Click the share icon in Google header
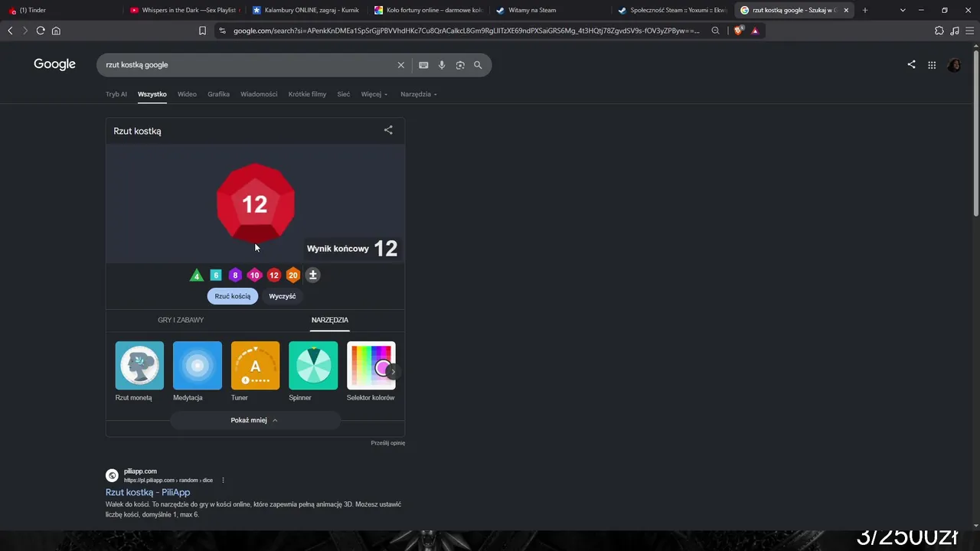The image size is (980, 551). [911, 64]
